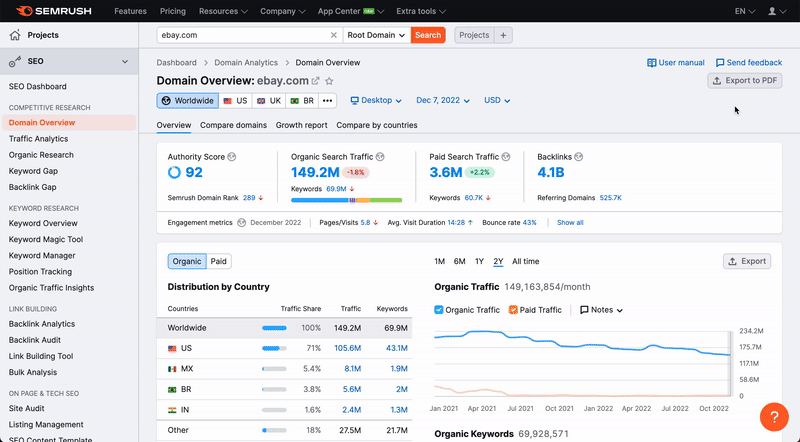Click the User manual book icon
The height and width of the screenshot is (442, 800).
point(652,63)
